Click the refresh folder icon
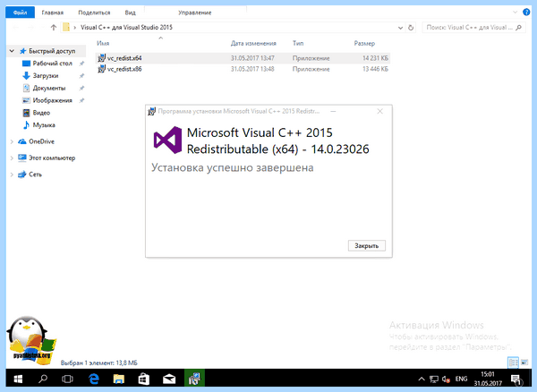 [x=411, y=28]
